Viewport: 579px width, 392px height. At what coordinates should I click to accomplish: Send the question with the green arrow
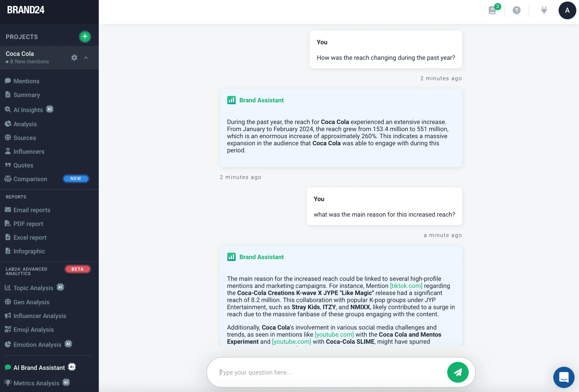tap(458, 372)
